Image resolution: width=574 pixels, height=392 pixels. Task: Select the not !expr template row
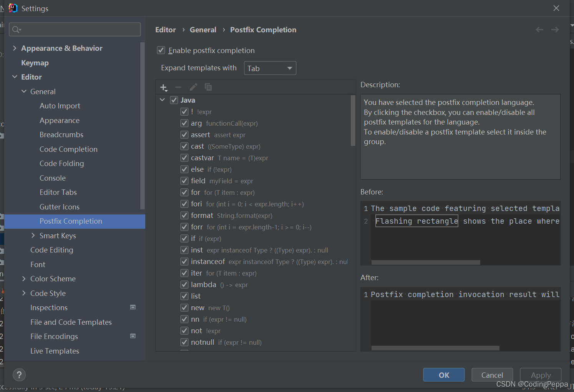tap(254, 331)
